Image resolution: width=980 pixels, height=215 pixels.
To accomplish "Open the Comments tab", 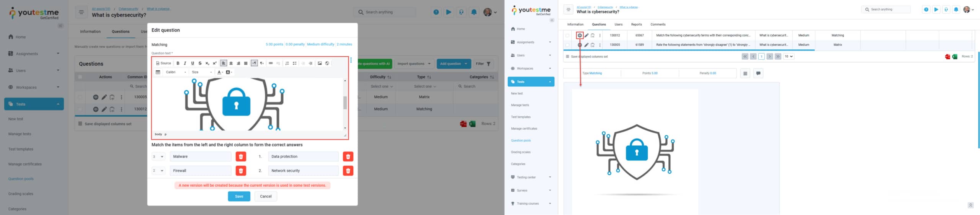I will [x=658, y=24].
